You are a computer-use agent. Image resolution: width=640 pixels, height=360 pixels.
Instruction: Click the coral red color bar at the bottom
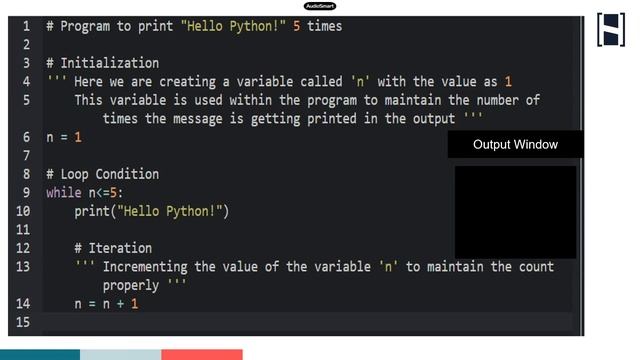[202, 354]
